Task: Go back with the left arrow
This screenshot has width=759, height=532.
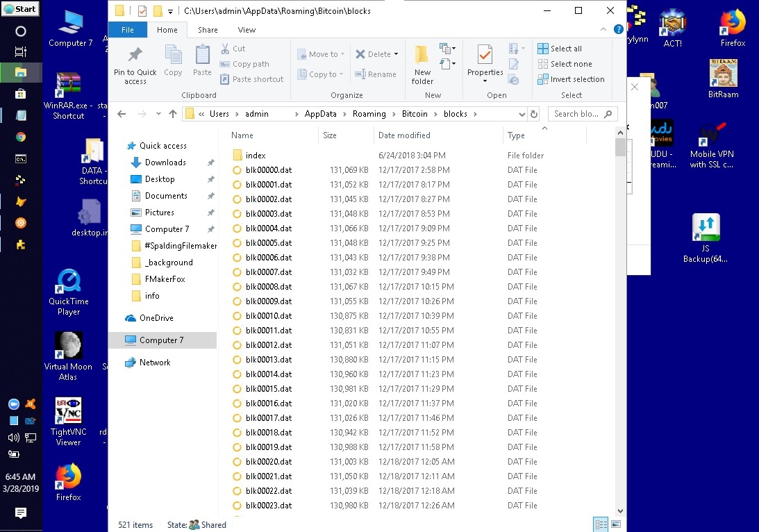Action: pos(122,114)
